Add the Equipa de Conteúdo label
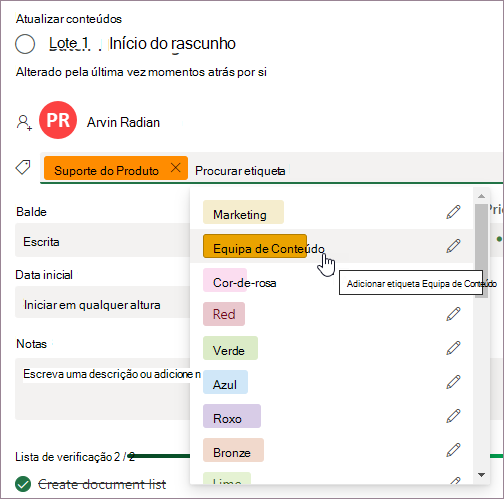This screenshot has height=499, width=504. [x=255, y=246]
